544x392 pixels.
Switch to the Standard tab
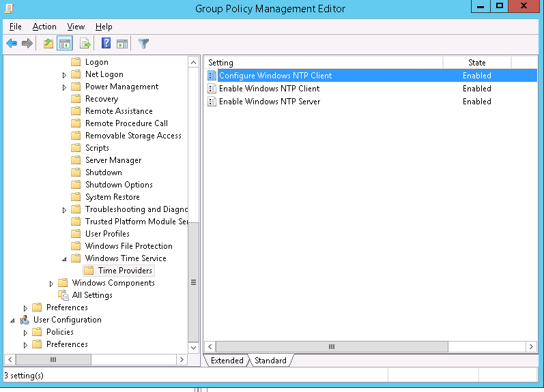[270, 361]
